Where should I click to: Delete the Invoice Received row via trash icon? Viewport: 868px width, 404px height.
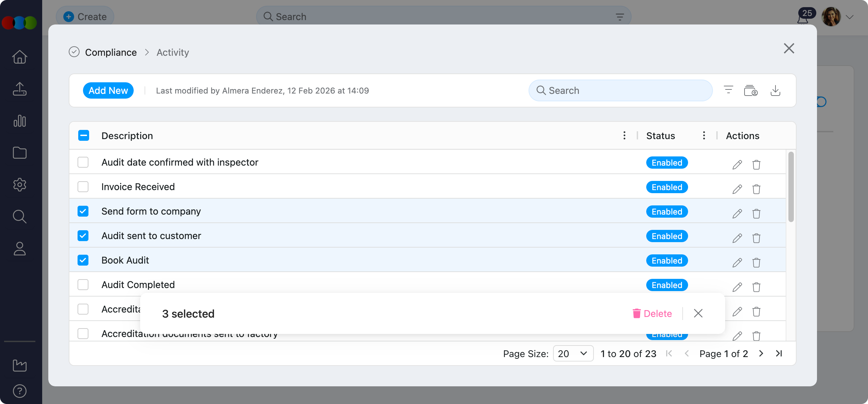[756, 189]
